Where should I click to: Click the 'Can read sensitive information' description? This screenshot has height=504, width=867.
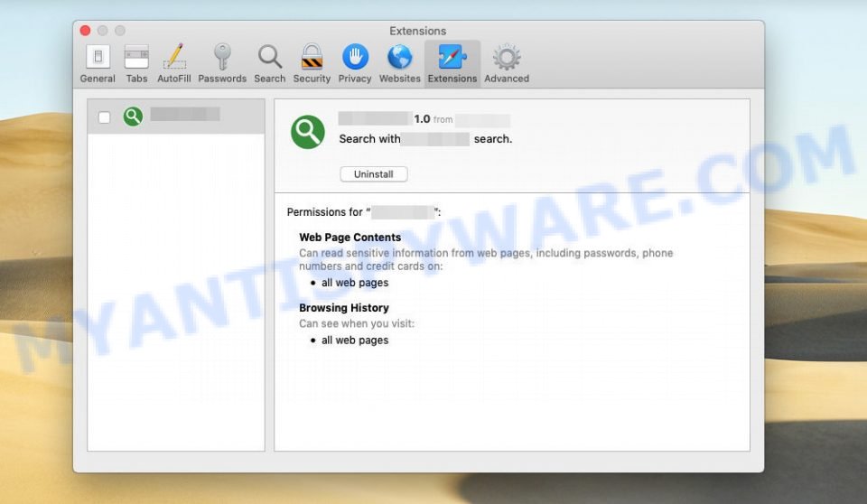click(486, 259)
